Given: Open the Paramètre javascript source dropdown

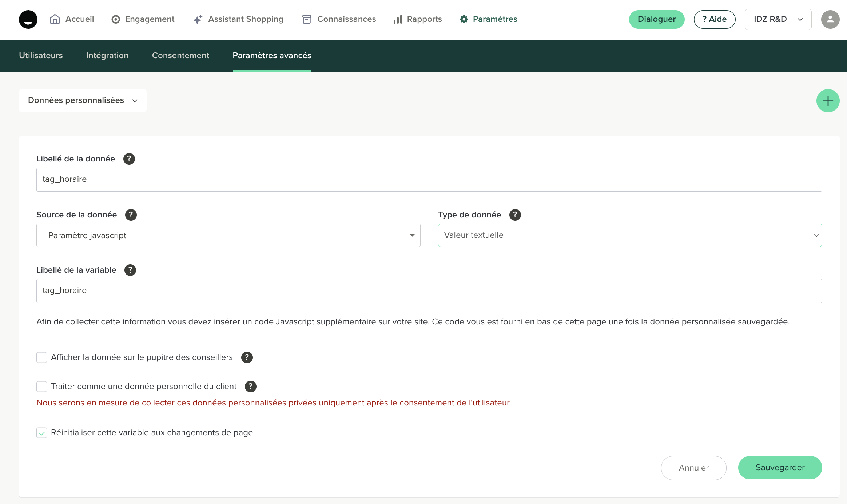Looking at the screenshot, I should pos(228,235).
